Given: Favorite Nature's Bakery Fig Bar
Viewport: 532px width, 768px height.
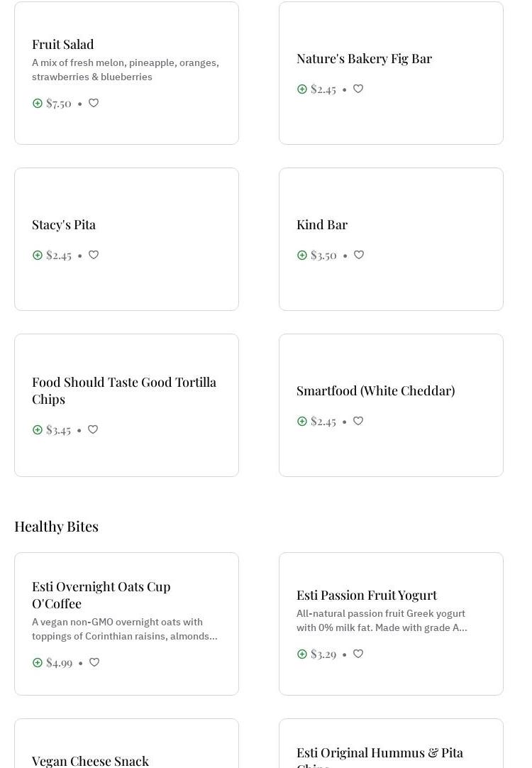Looking at the screenshot, I should [x=358, y=89].
